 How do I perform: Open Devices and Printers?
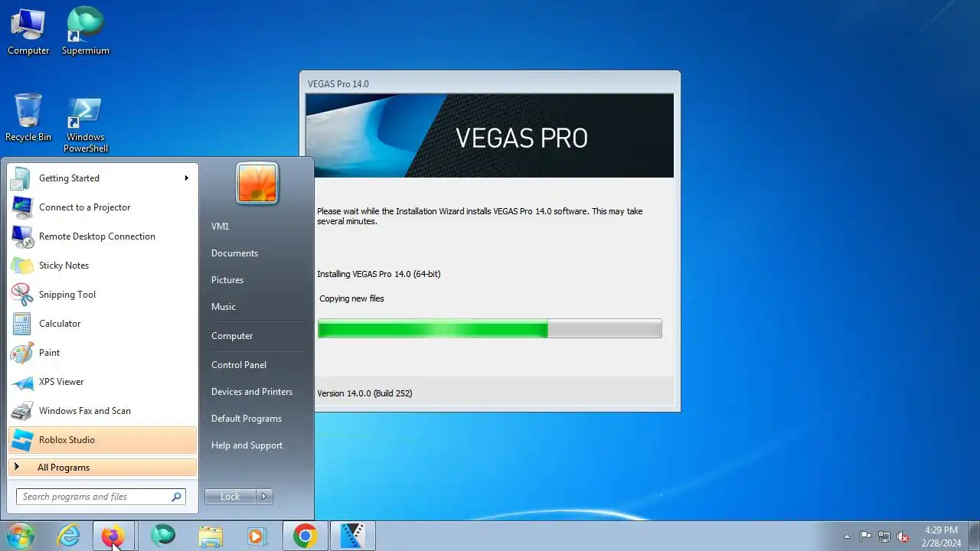tap(252, 392)
